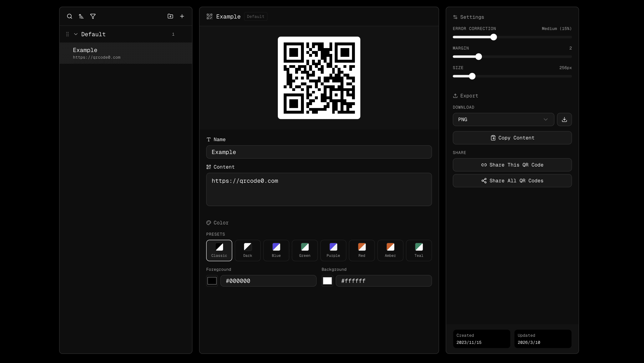Click Share All QR Codes button
Image resolution: width=644 pixels, height=363 pixels.
coord(512,181)
